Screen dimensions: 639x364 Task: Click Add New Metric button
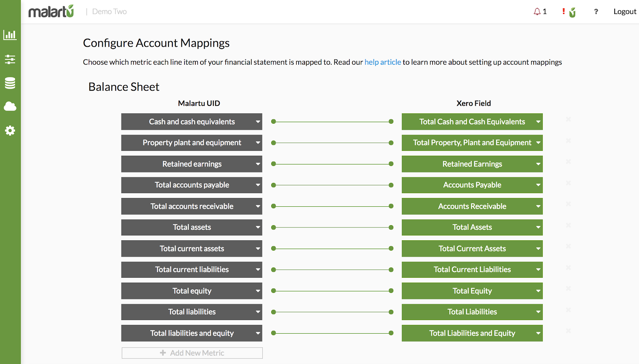pos(192,353)
